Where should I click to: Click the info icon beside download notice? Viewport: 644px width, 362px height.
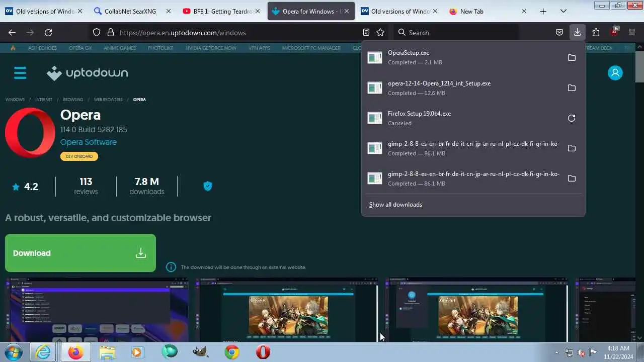pos(171,267)
